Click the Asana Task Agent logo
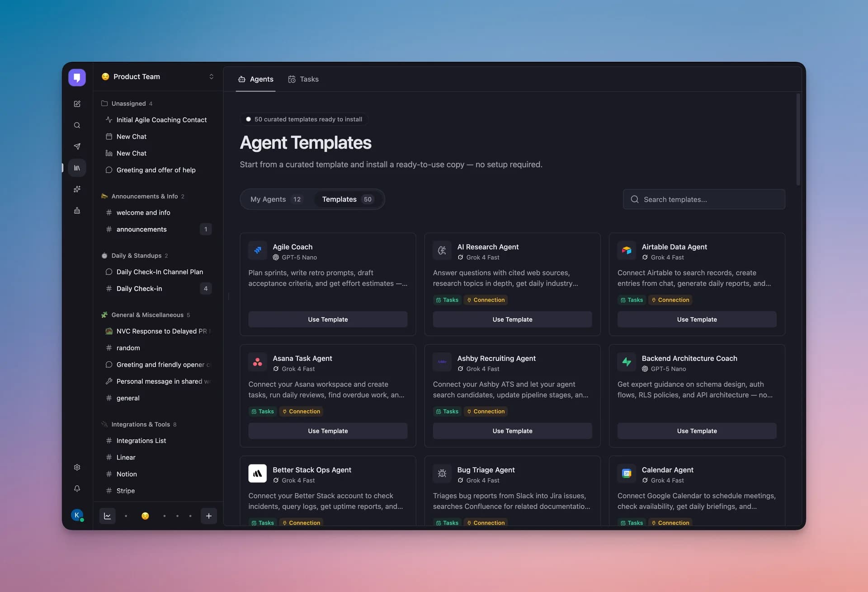Screen dimensions: 868x592 [x=258, y=362]
